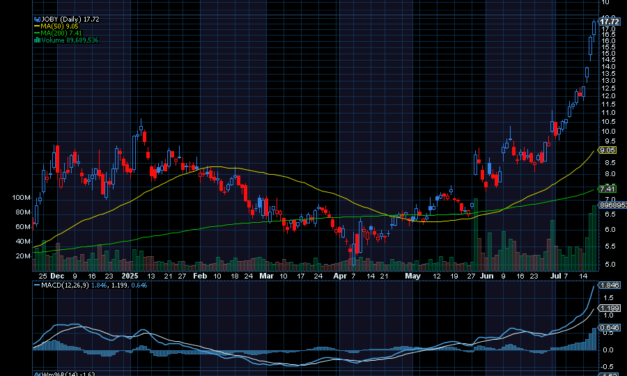Click the blue MACD line swatch in MACD legend
Screen dimensions: 627x376
pyautogui.click(x=37, y=285)
